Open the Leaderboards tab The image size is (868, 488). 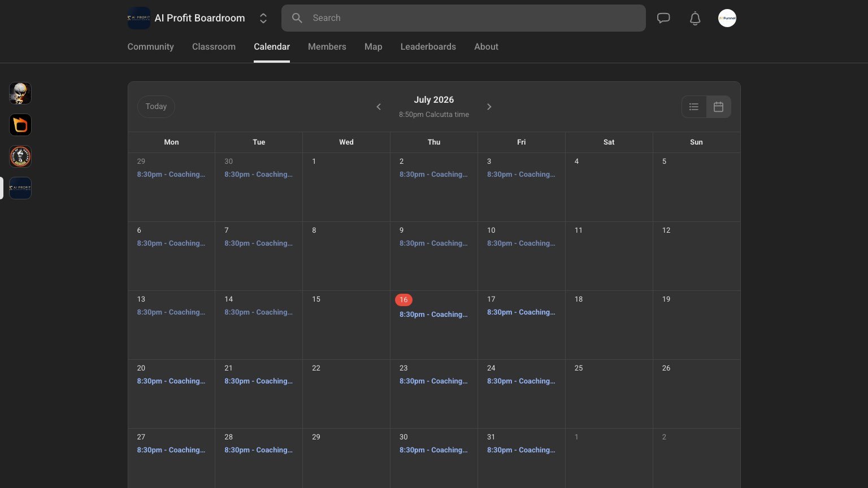point(428,47)
